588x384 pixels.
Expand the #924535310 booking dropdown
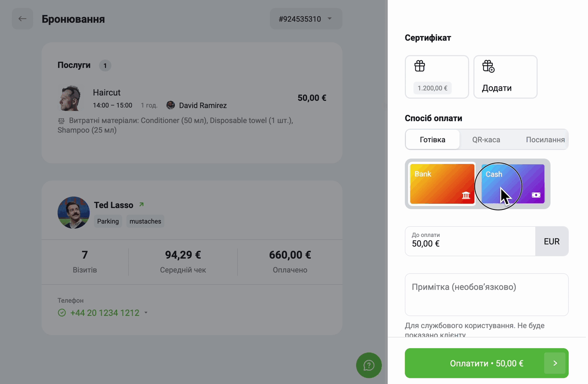306,19
